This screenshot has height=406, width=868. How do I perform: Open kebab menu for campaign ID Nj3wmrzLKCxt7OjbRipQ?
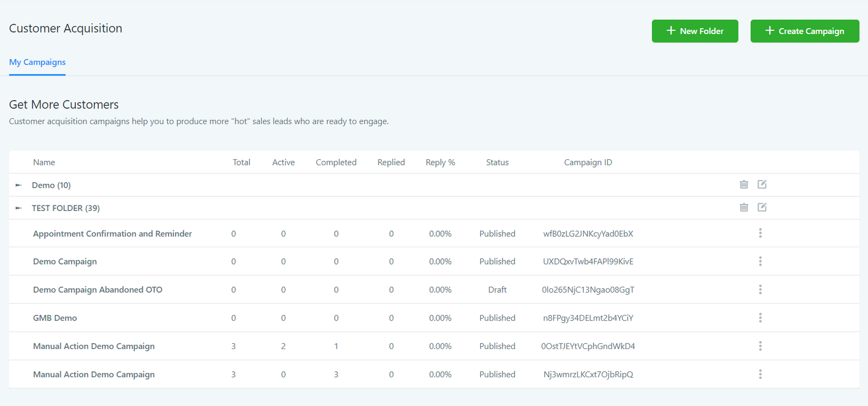[x=760, y=374]
